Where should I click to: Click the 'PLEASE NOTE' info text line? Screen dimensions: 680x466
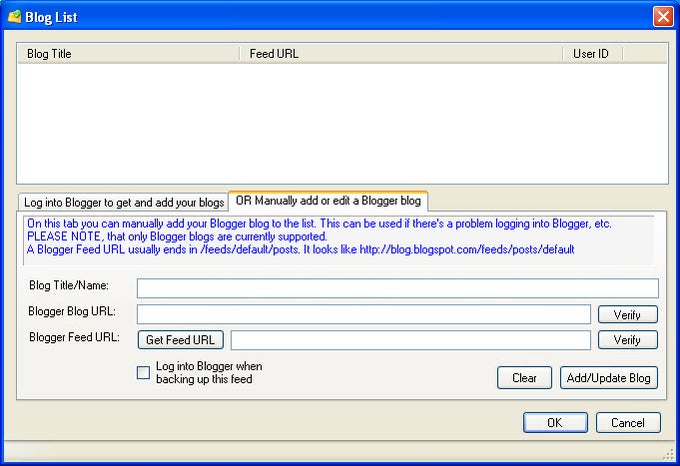pyautogui.click(x=177, y=237)
